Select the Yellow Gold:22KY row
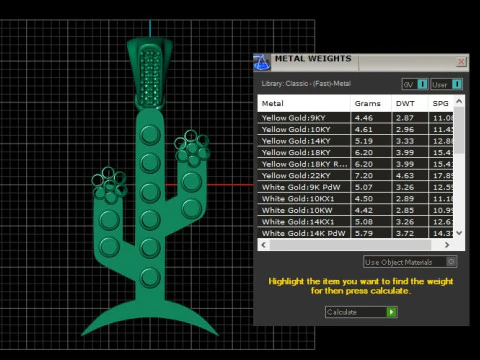This screenshot has height=360, width=480. (x=355, y=175)
